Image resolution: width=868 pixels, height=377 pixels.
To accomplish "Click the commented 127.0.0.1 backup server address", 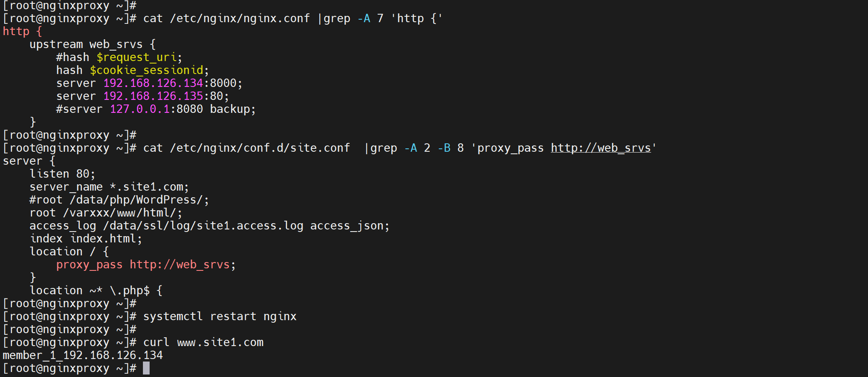I will [x=140, y=109].
